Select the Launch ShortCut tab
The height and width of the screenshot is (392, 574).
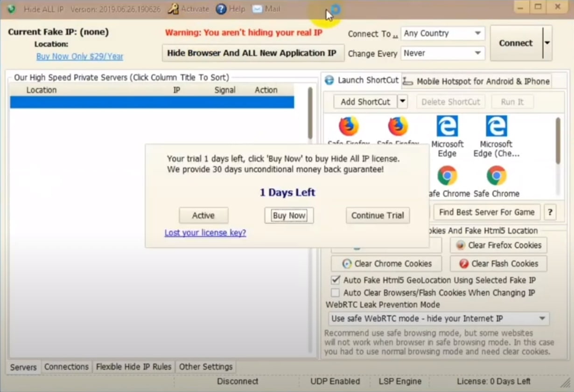coord(362,80)
